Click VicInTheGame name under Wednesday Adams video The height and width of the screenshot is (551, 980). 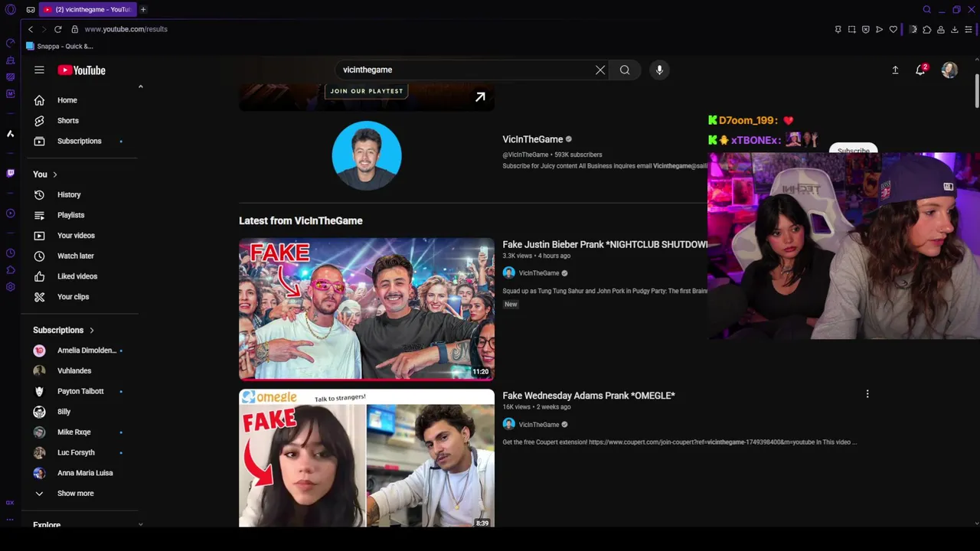tap(539, 425)
